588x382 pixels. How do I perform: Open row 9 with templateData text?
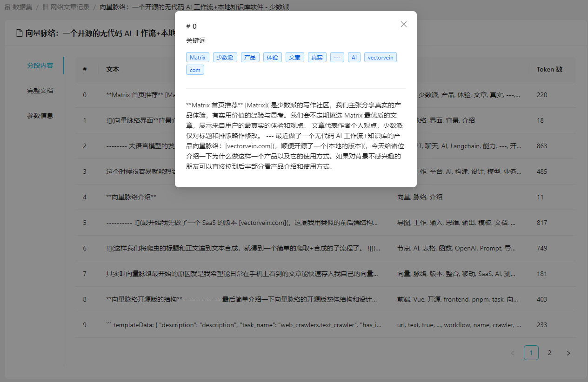point(326,325)
